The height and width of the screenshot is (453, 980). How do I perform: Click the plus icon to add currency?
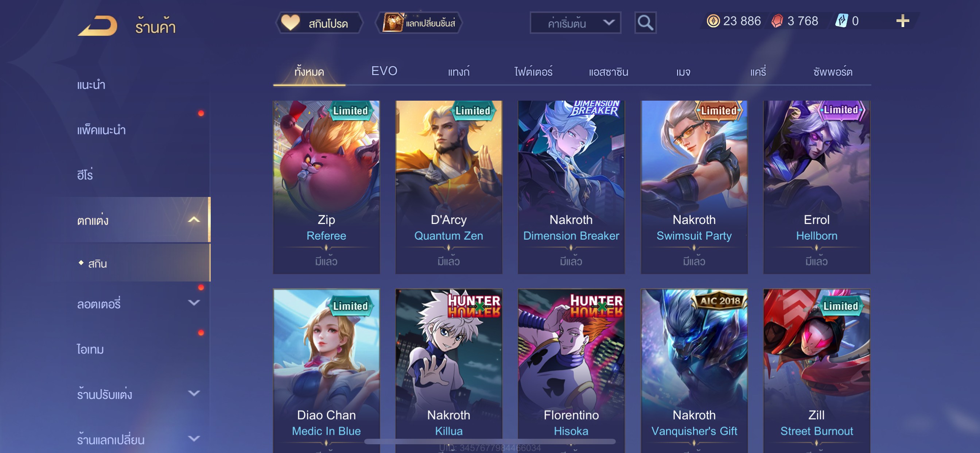(902, 21)
